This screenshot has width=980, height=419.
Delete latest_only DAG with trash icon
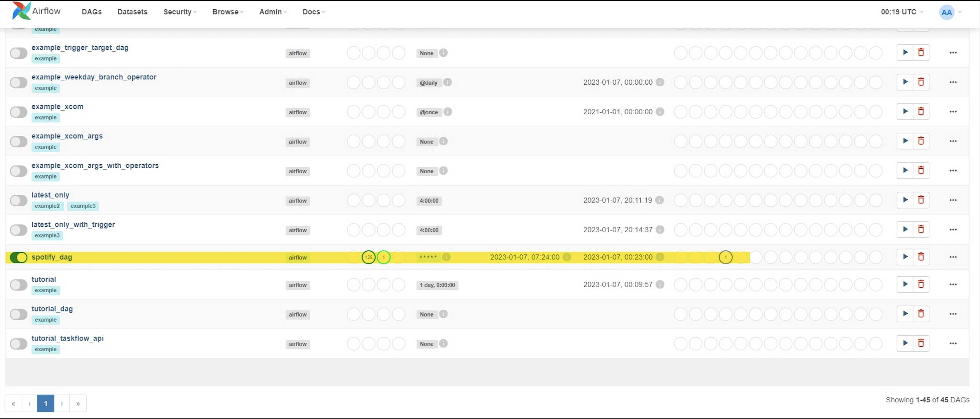[921, 200]
